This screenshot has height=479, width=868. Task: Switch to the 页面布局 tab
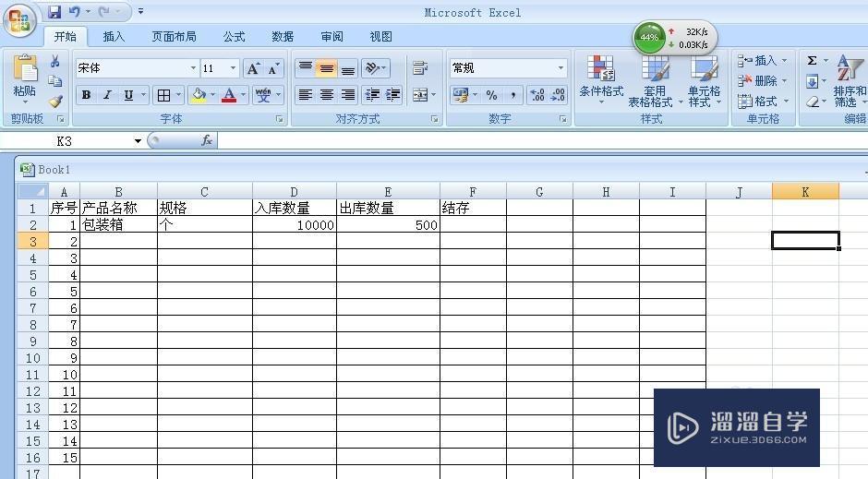[x=174, y=37]
